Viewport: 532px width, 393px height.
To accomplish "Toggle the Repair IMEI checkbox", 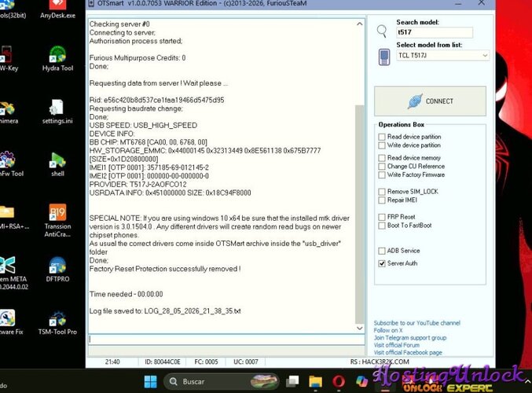I will pos(382,200).
